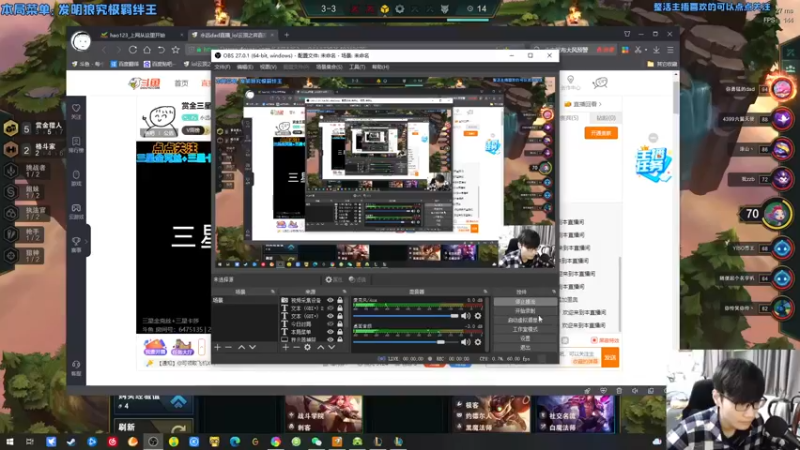Viewport: 800px width, 450px height.
Task: Click 开始录制 in OBS controls
Action: pyautogui.click(x=525, y=311)
